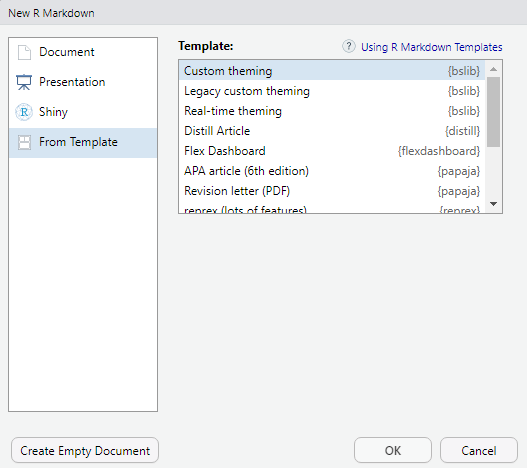The height and width of the screenshot is (468, 527).
Task: Pick the Distill Article template
Action: tap(332, 131)
